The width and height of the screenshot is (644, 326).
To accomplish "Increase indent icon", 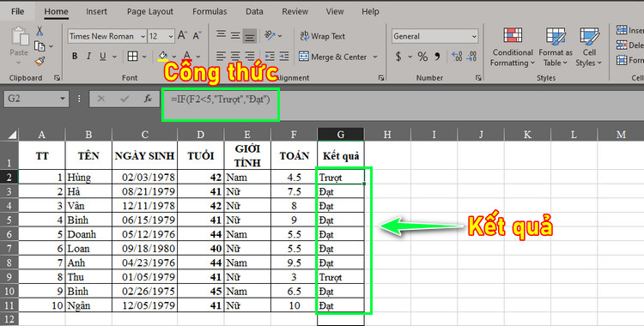I will pos(284,57).
